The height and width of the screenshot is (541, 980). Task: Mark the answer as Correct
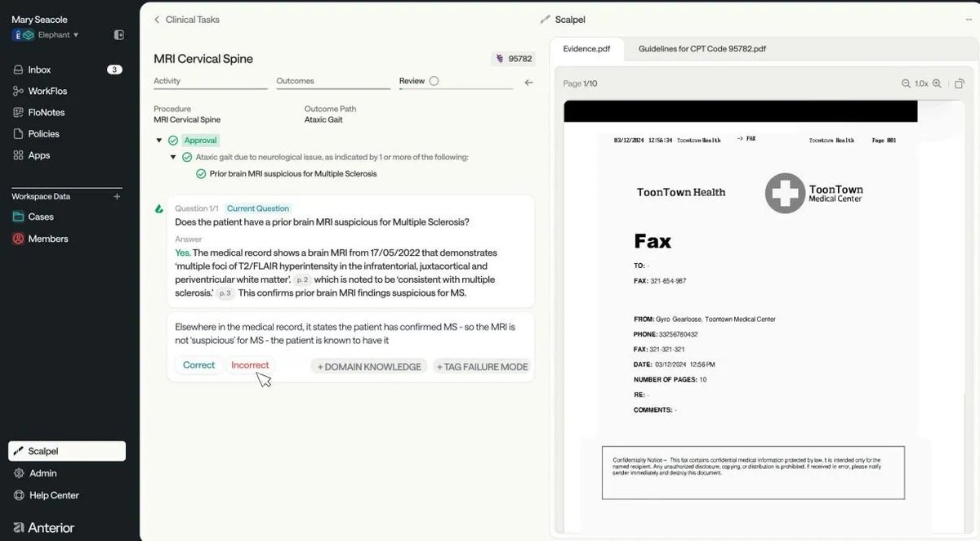click(x=198, y=365)
